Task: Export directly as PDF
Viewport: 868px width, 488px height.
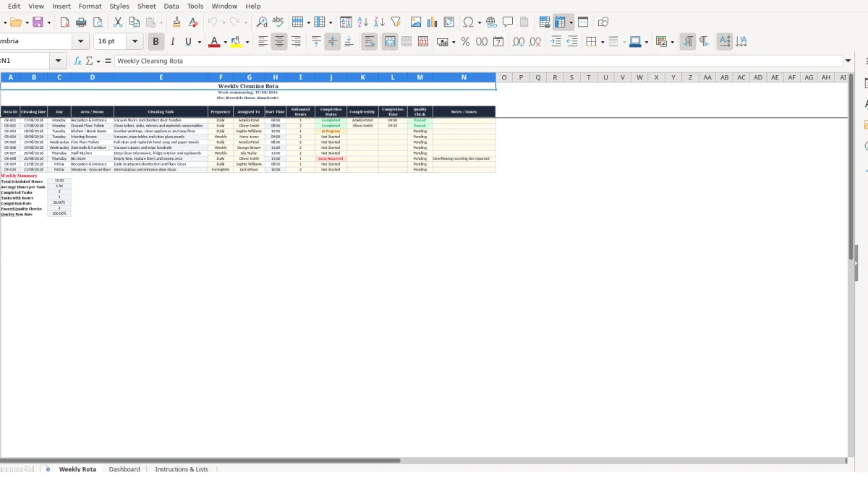Action: (65, 22)
